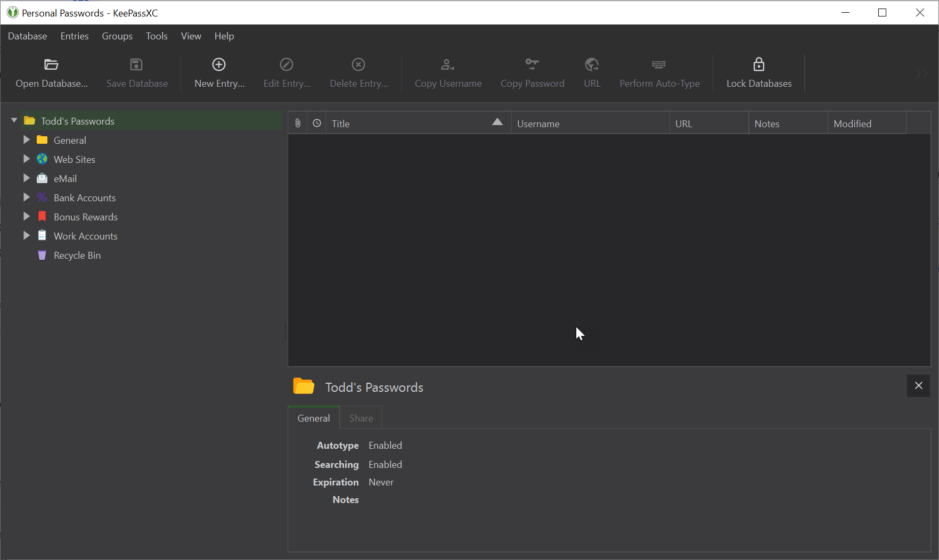
Task: Expand the General group arrow
Action: (x=26, y=139)
